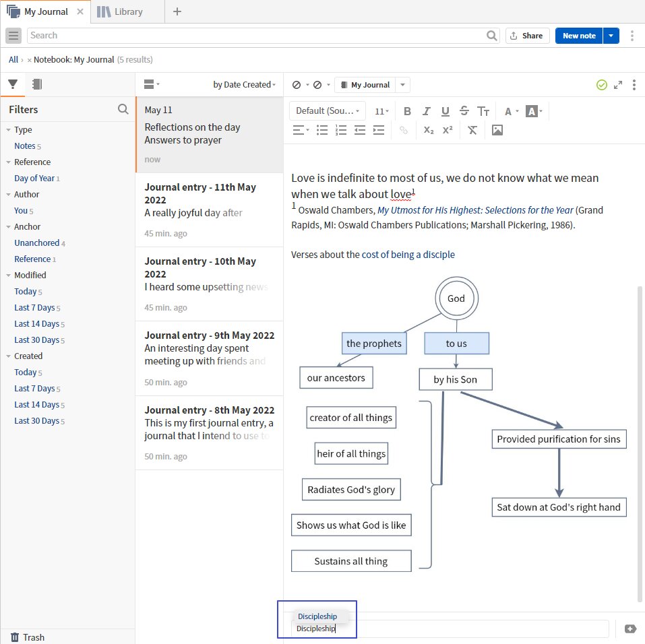The height and width of the screenshot is (644, 645).
Task: Insert an image into the note
Action: (497, 131)
